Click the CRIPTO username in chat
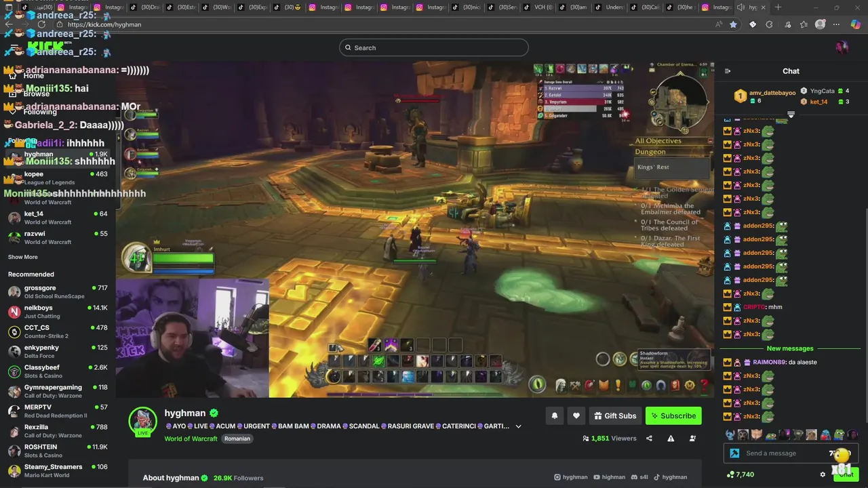The width and height of the screenshot is (868, 488). pos(754,307)
